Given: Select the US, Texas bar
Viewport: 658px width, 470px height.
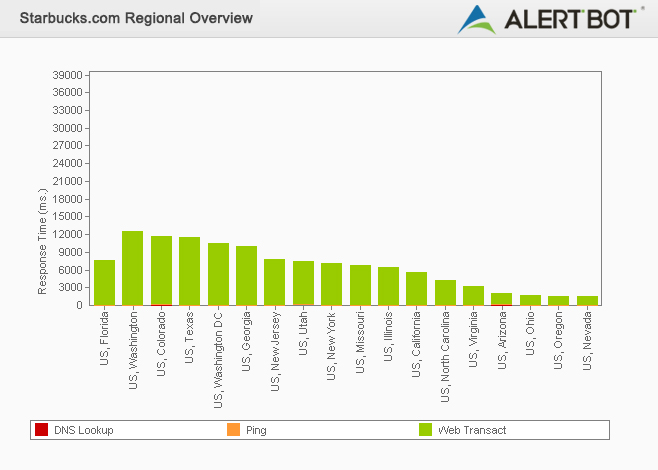Looking at the screenshot, I should click(x=189, y=271).
